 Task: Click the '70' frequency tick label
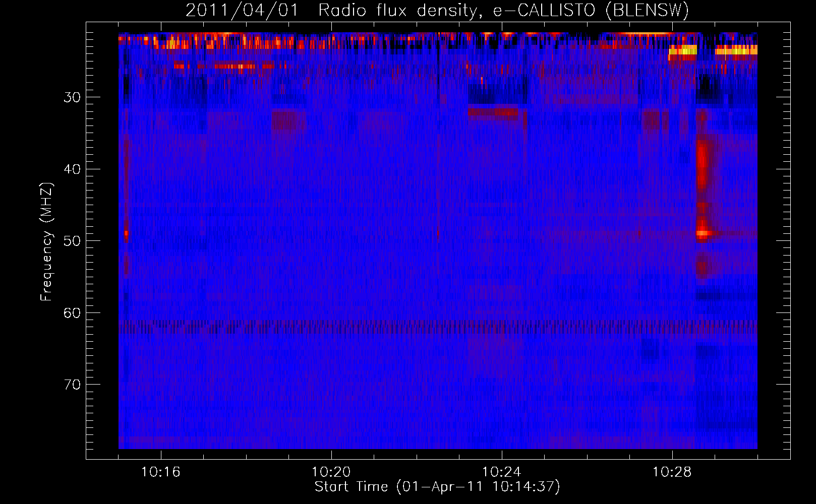pyautogui.click(x=72, y=385)
